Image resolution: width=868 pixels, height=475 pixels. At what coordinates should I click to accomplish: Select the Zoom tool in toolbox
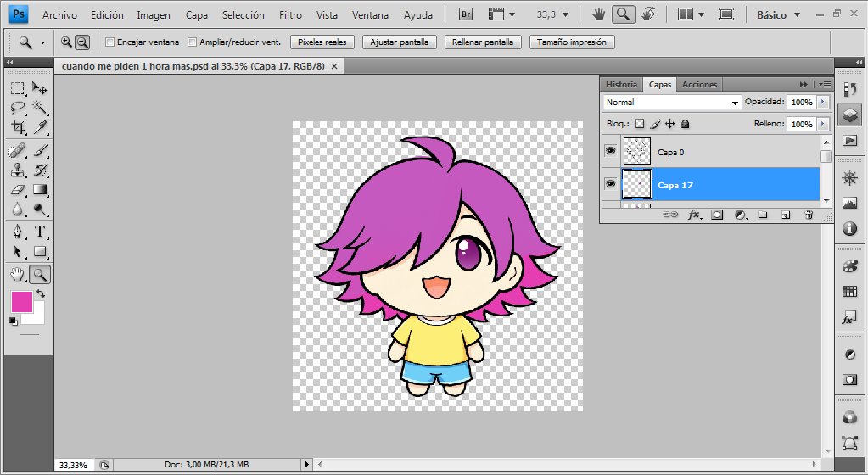[39, 274]
